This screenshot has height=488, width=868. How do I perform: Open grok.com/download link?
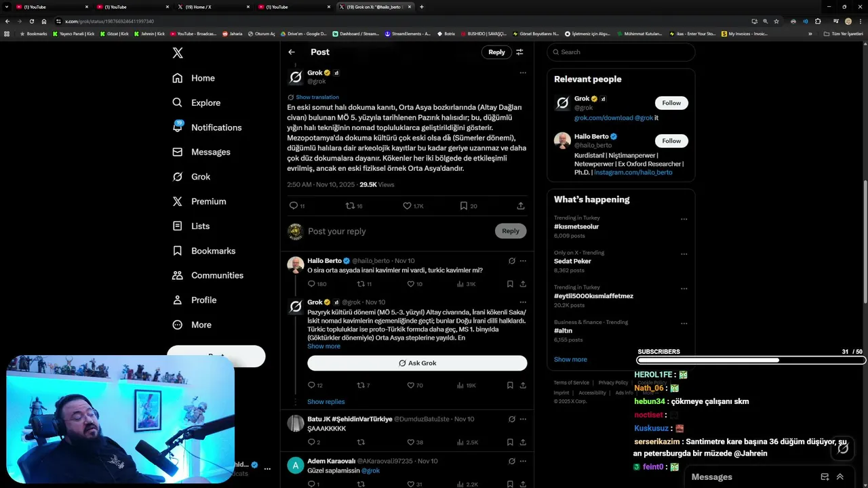click(x=604, y=117)
